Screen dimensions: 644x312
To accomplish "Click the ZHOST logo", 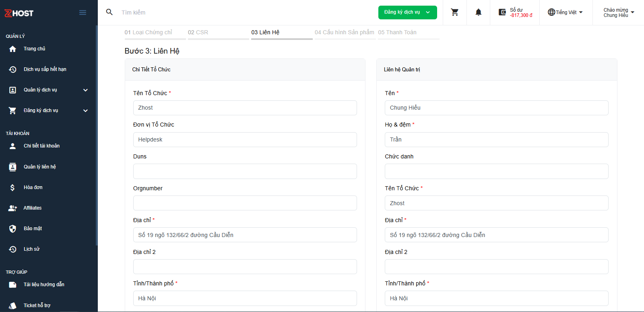I will pos(19,13).
